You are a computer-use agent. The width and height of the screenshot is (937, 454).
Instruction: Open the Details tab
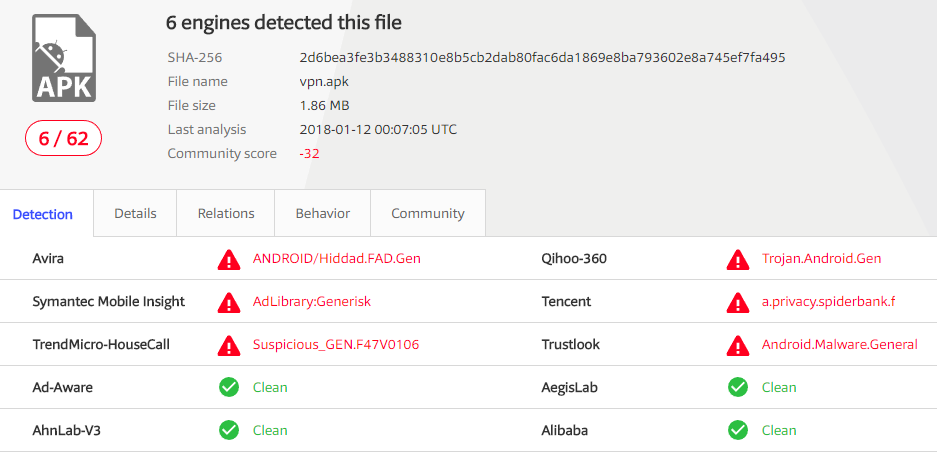click(x=135, y=213)
